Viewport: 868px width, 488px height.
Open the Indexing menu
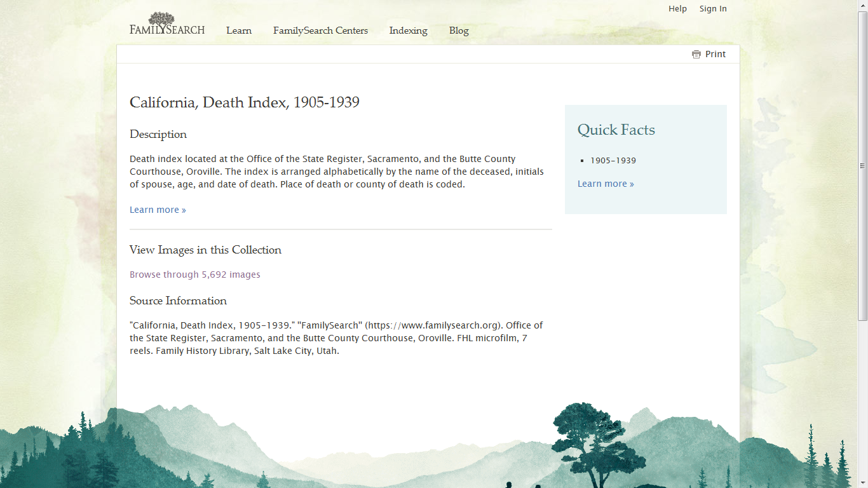click(x=407, y=30)
